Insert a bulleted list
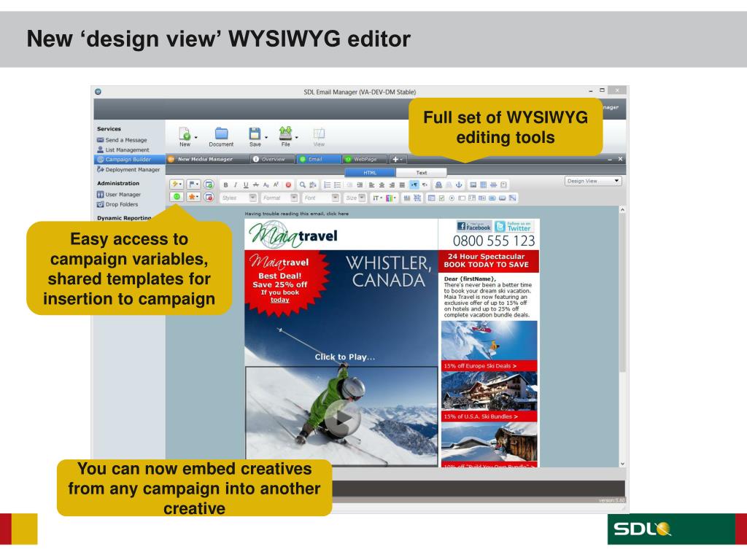747x560 pixels. (337, 184)
